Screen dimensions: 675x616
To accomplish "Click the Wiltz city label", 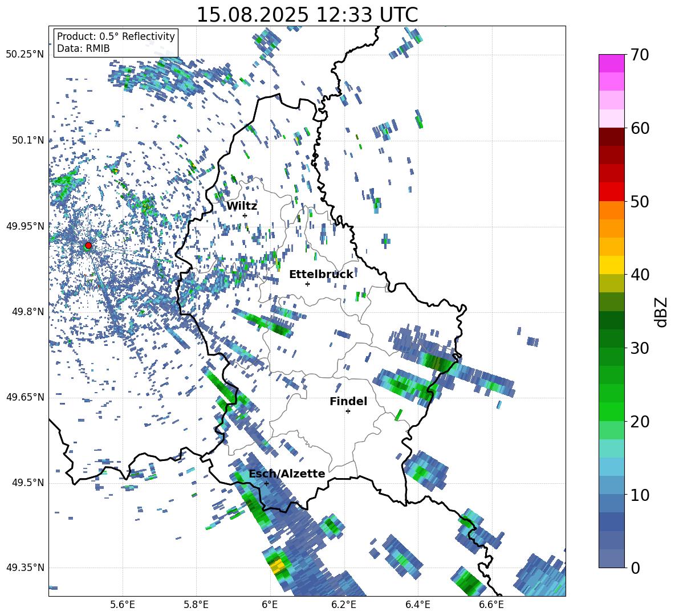I will click(x=242, y=206).
